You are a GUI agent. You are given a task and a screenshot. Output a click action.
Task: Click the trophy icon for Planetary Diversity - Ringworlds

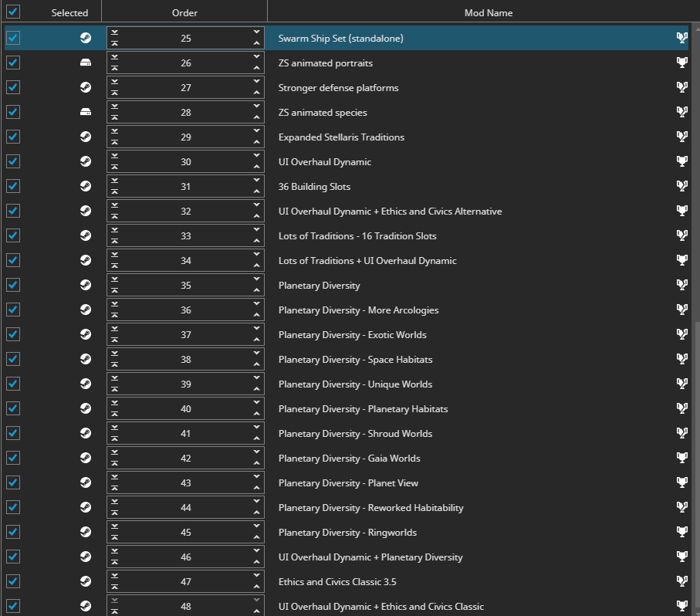(x=681, y=532)
